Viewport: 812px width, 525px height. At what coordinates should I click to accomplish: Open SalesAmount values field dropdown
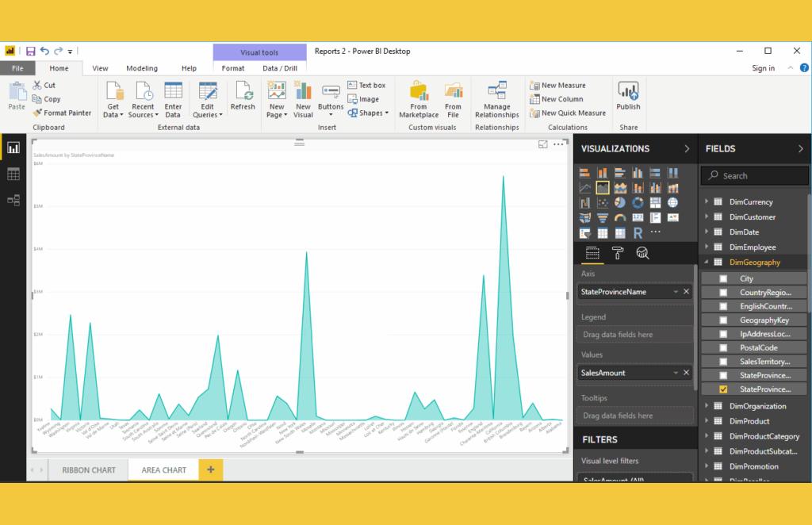[x=676, y=373]
